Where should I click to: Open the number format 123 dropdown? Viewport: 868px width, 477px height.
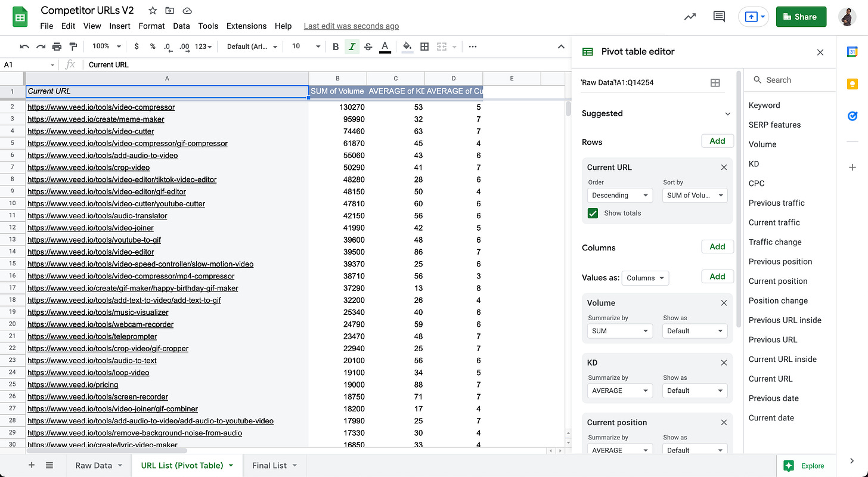coord(203,47)
